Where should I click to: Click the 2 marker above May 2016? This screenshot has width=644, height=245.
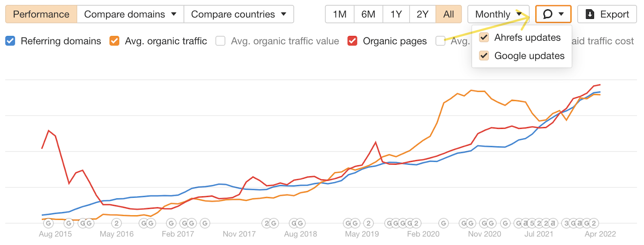[x=116, y=223]
